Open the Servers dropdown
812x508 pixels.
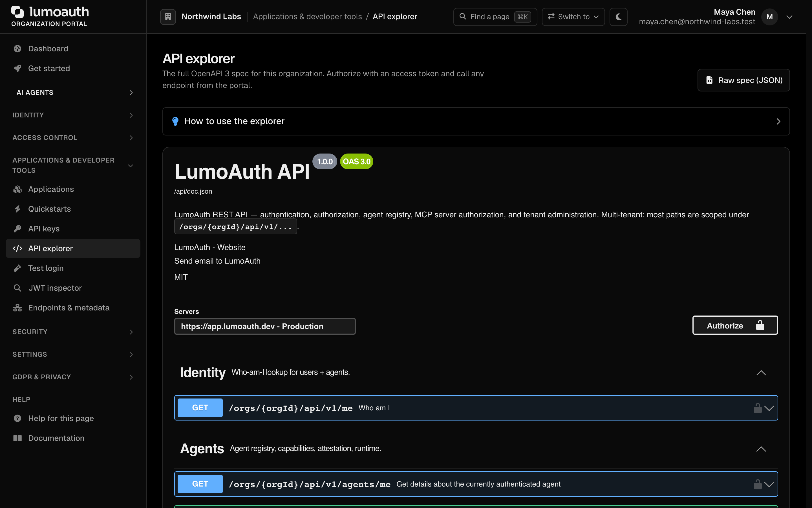[265, 326]
